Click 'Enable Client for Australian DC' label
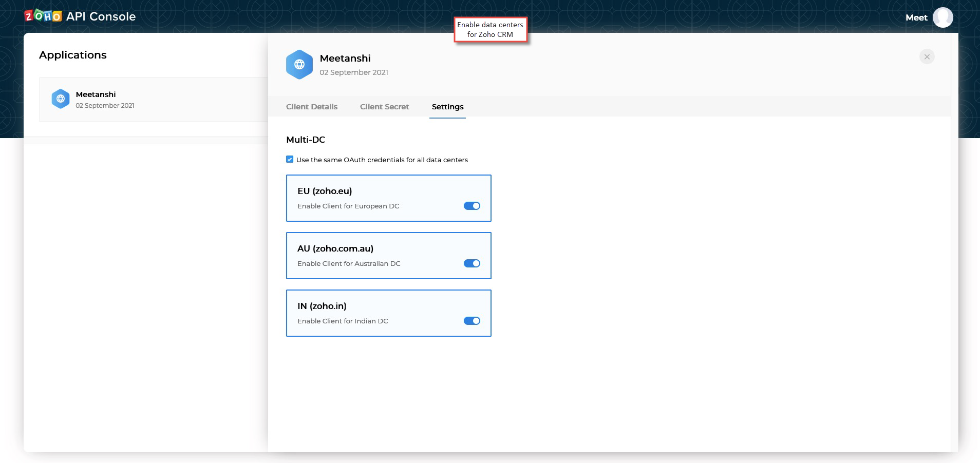 tap(349, 263)
